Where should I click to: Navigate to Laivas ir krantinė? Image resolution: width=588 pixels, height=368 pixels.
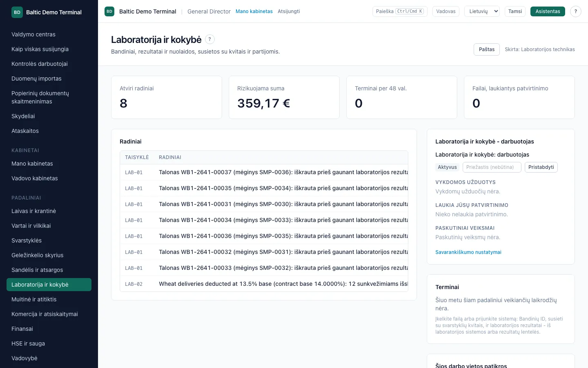coord(49,211)
